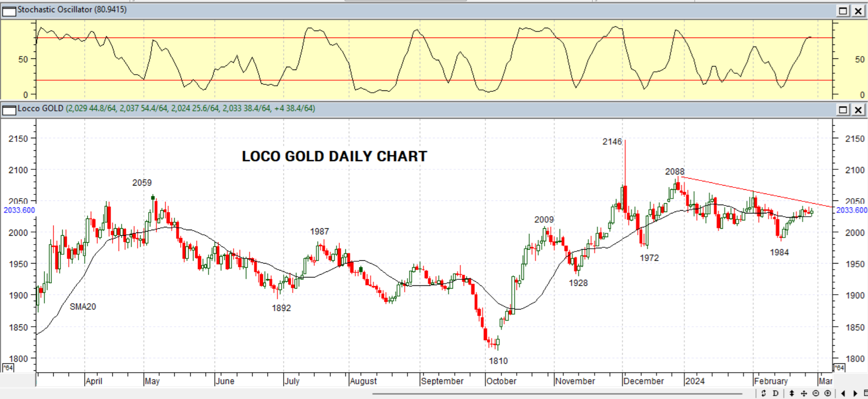Click the right arrow to move chart forward
The image size is (868, 399).
tap(855, 393)
